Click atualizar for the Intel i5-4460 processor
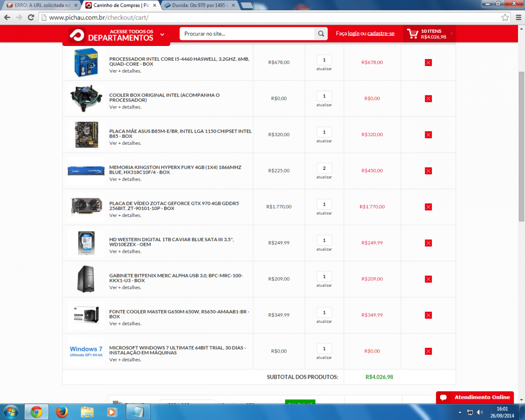 pyautogui.click(x=324, y=69)
